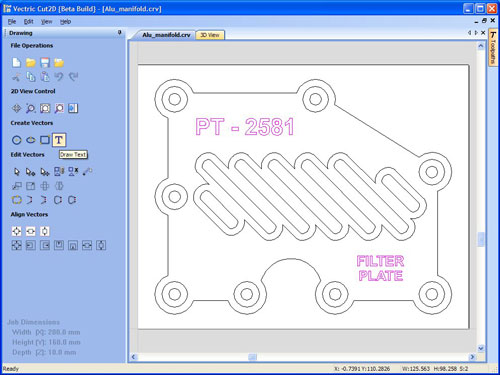Activate the Zoom tool icon
This screenshot has width=500, height=375.
(31, 108)
